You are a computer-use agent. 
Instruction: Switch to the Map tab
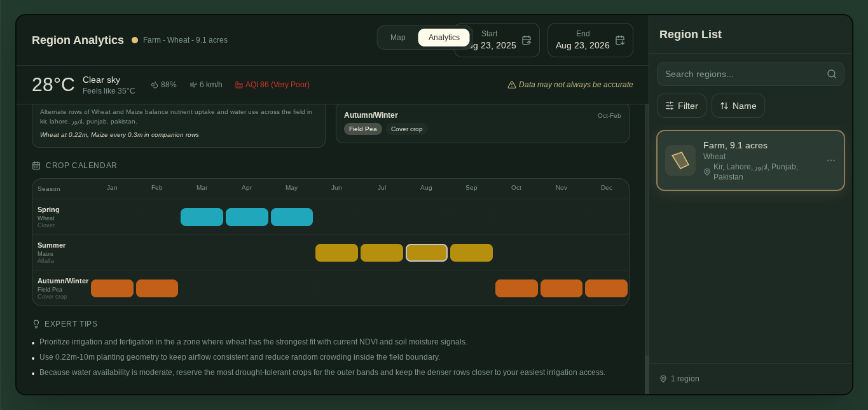point(398,38)
